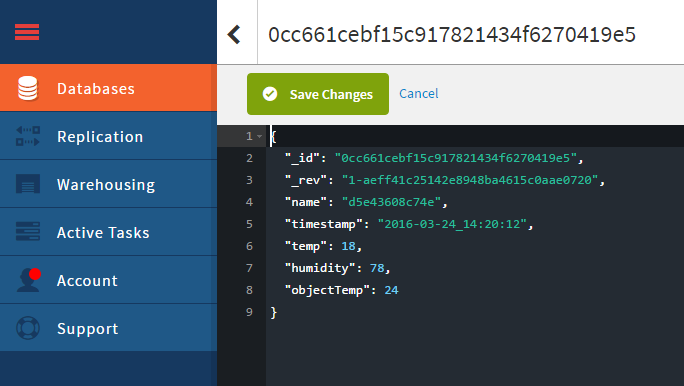Click the "_rev" key on line 3
This screenshot has width=684, height=386.
(306, 180)
